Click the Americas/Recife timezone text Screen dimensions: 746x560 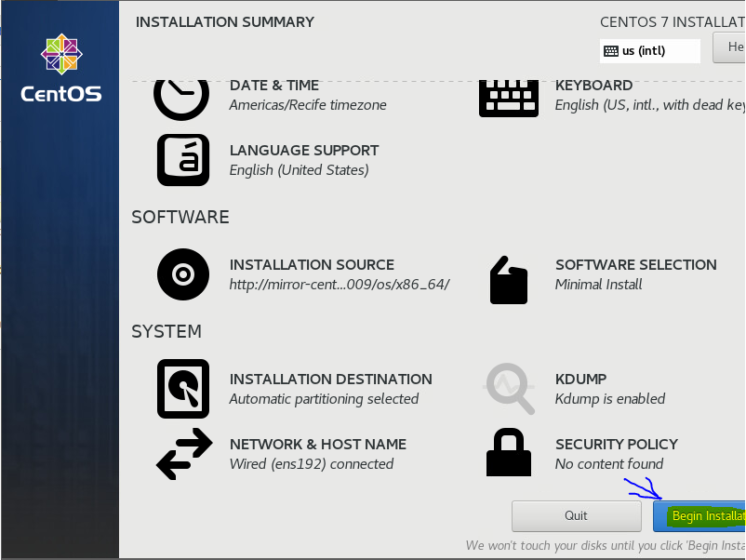[307, 105]
